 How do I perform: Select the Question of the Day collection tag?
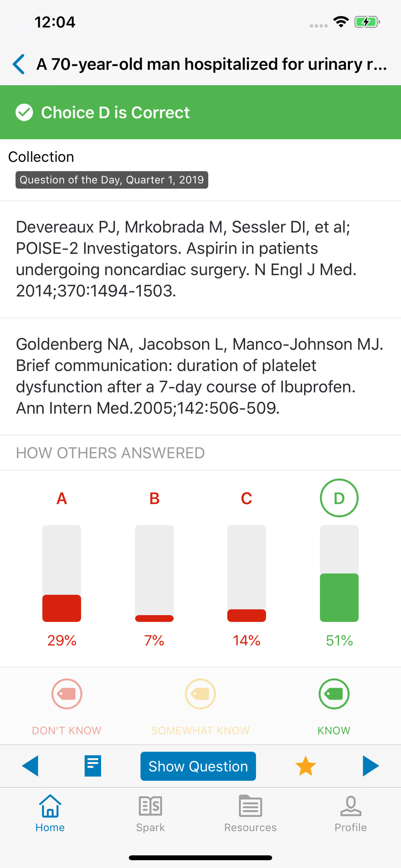(112, 180)
